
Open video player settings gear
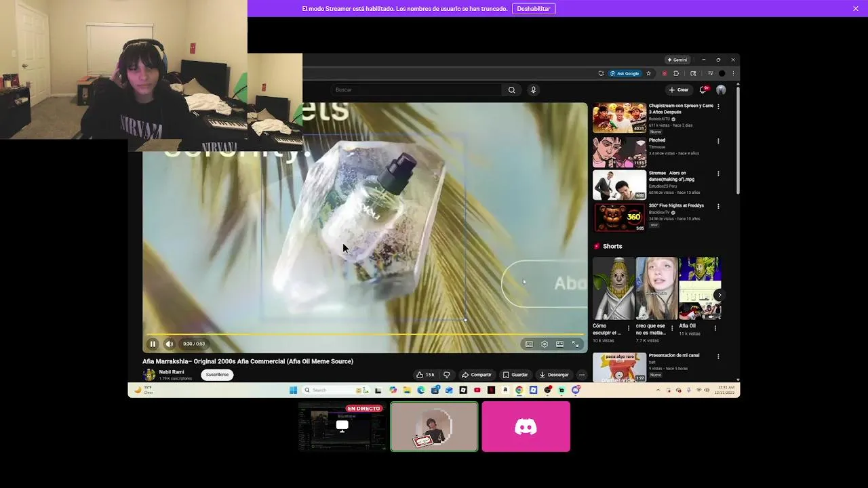545,344
